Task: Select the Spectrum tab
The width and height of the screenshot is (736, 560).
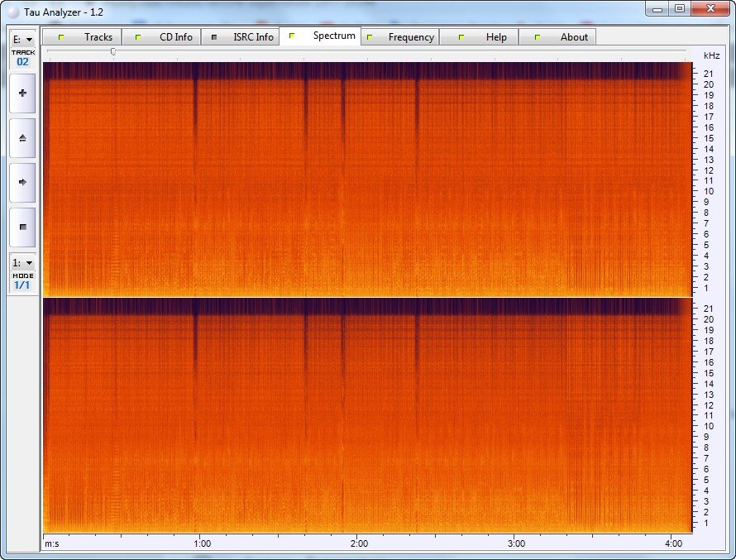Action: pyautogui.click(x=320, y=36)
